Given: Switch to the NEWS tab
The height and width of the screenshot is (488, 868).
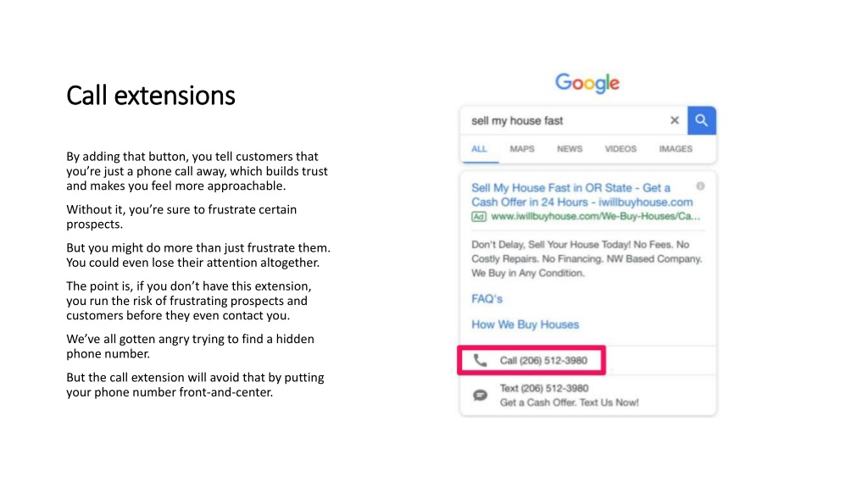Looking at the screenshot, I should pyautogui.click(x=570, y=149).
